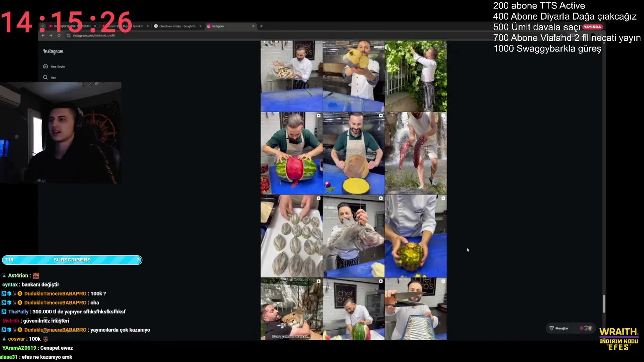The image size is (644, 362).
Task: Click the Ara search magnifier icon
Action: pyautogui.click(x=45, y=77)
